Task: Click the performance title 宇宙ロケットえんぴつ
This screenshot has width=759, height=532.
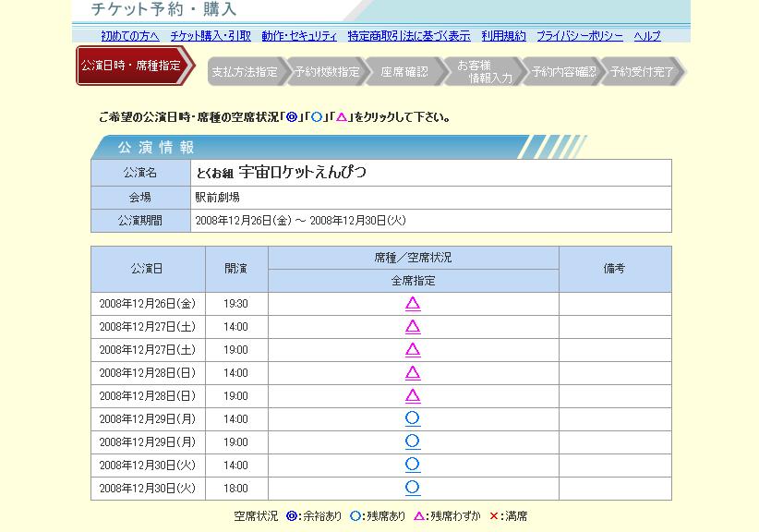Action: click(302, 173)
